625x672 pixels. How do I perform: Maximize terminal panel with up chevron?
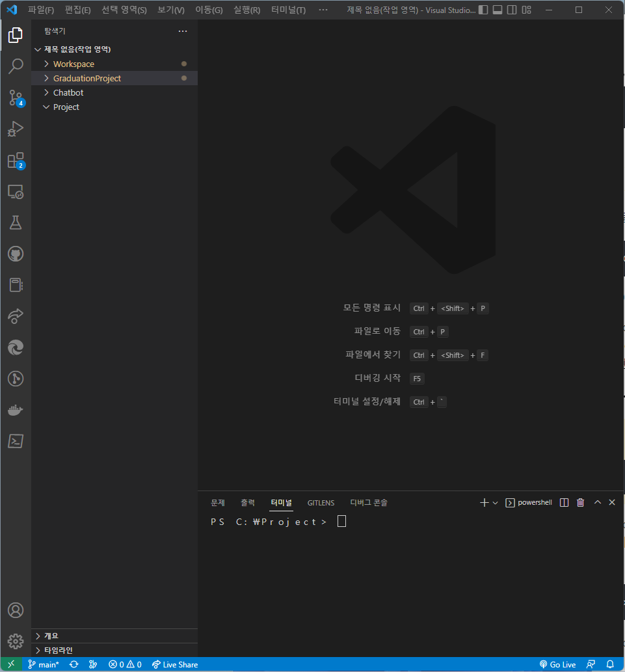tap(598, 502)
